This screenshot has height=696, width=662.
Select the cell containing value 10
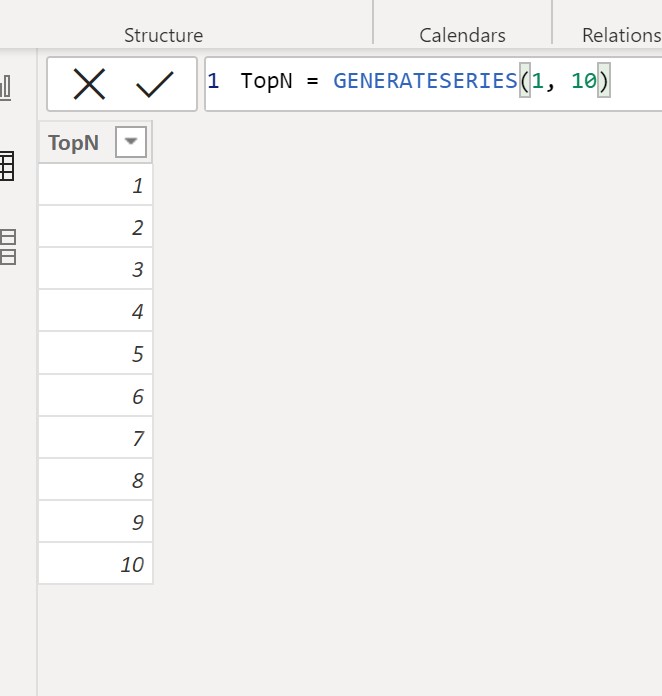[x=95, y=564]
